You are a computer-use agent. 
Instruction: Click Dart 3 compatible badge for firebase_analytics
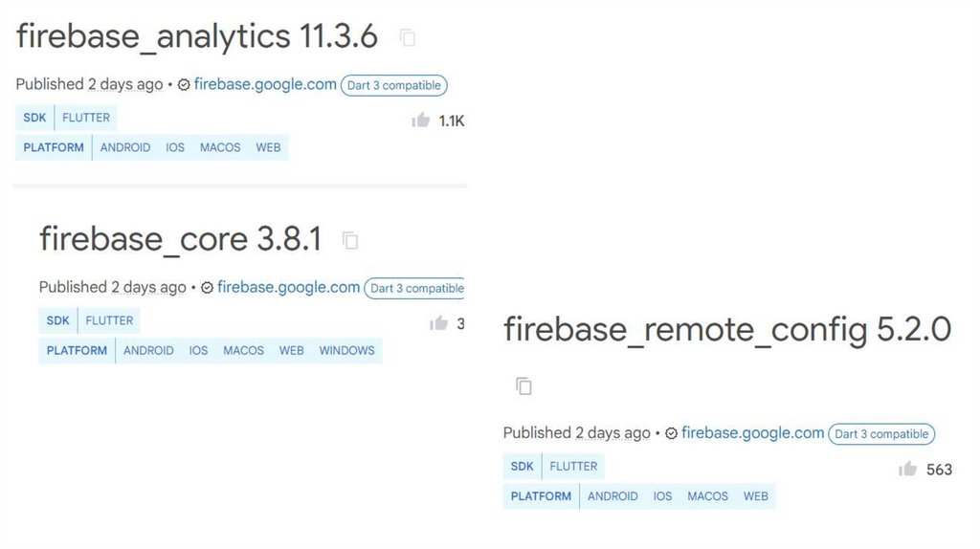(393, 85)
